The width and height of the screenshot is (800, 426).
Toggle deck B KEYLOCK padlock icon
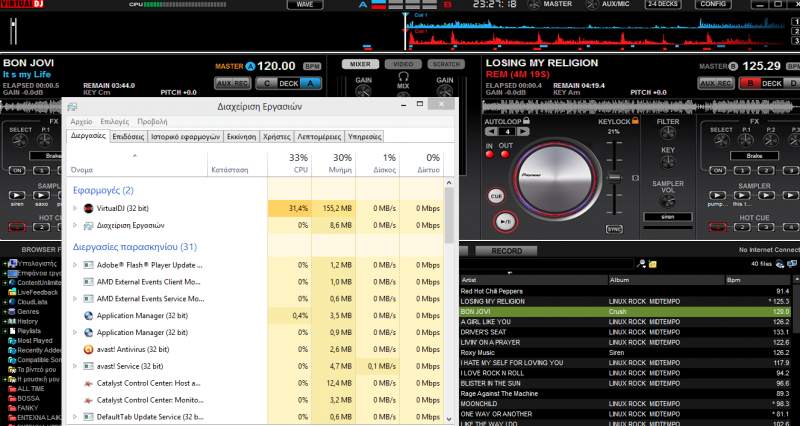pyautogui.click(x=635, y=121)
